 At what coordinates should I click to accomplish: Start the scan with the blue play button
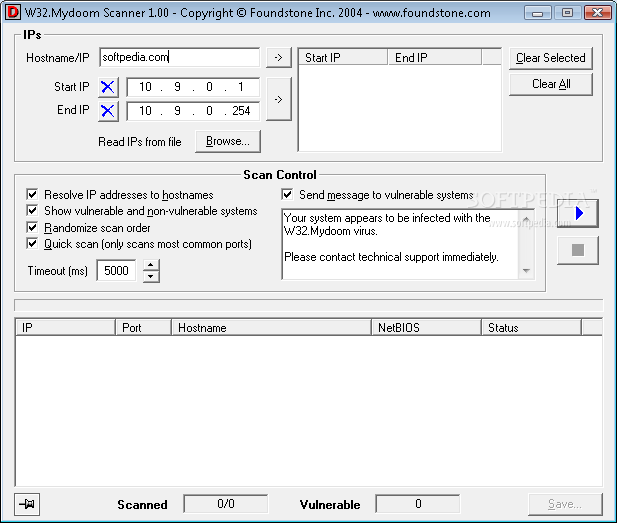(577, 213)
